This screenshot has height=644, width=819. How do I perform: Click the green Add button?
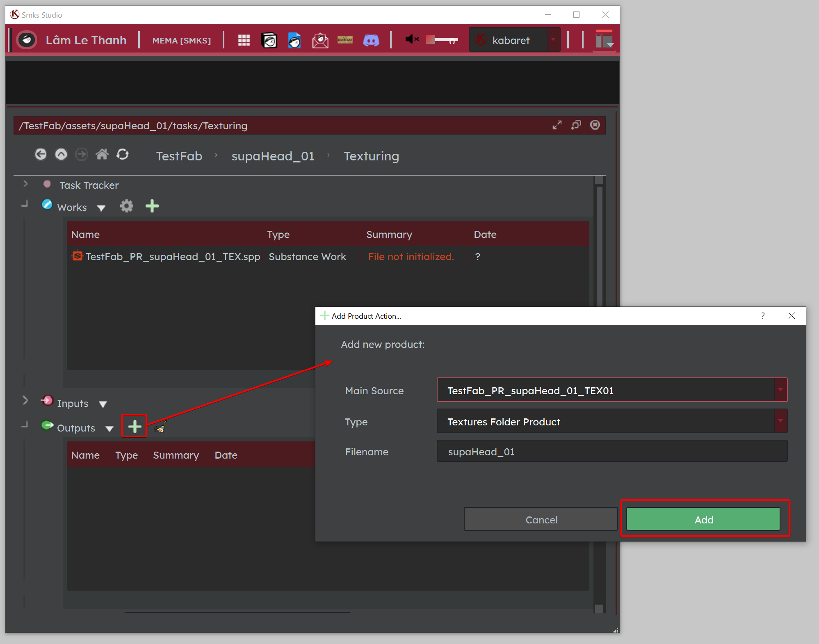pos(703,519)
